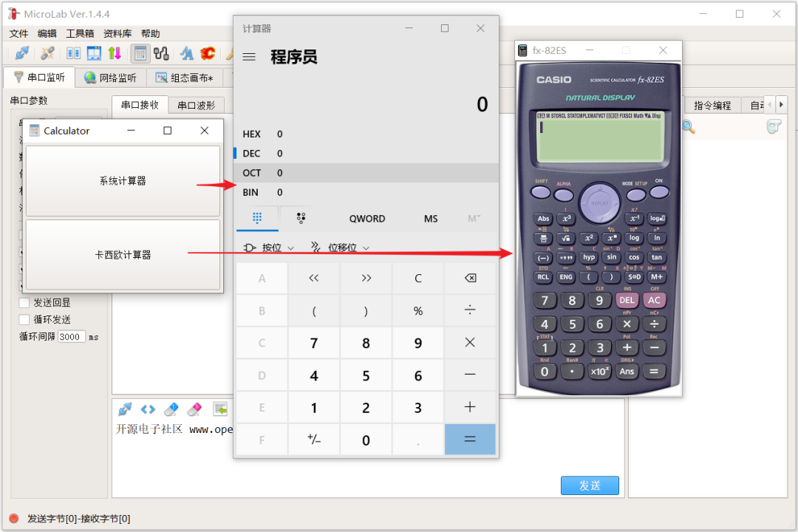Select the dual-panel view toolbar icon
The width and height of the screenshot is (798, 532).
74,52
